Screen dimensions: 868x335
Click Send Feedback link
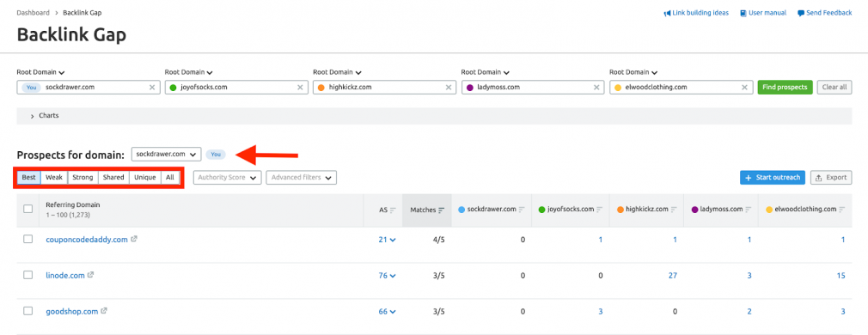(824, 13)
